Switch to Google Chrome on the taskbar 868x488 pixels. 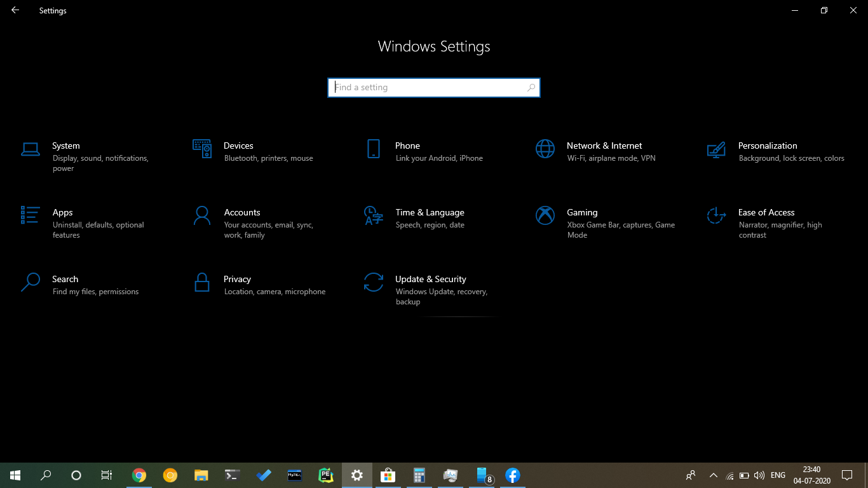pos(139,475)
